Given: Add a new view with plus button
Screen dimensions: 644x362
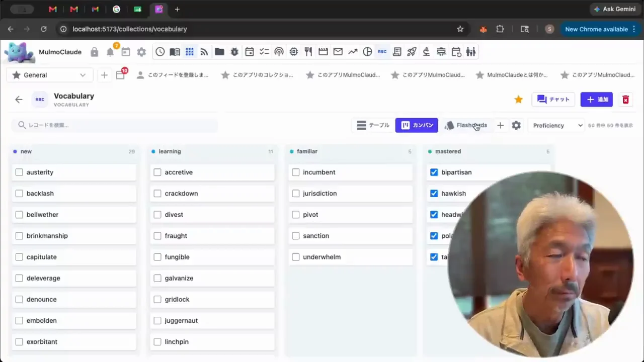Looking at the screenshot, I should [500, 125].
